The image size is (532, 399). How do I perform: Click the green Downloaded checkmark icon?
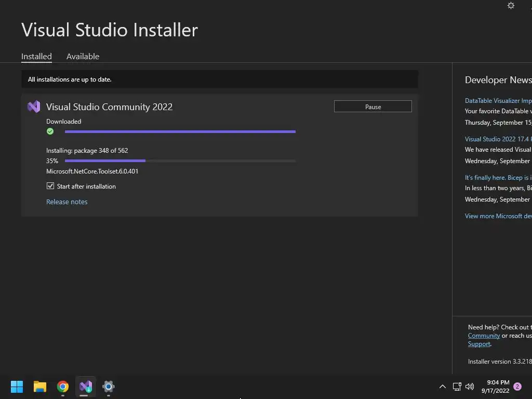(50, 131)
